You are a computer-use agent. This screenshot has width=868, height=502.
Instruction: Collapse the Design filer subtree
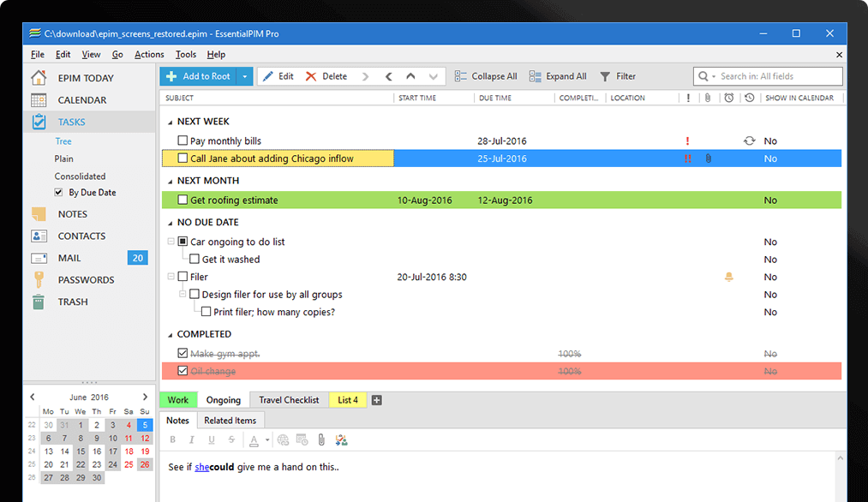pyautogui.click(x=183, y=294)
